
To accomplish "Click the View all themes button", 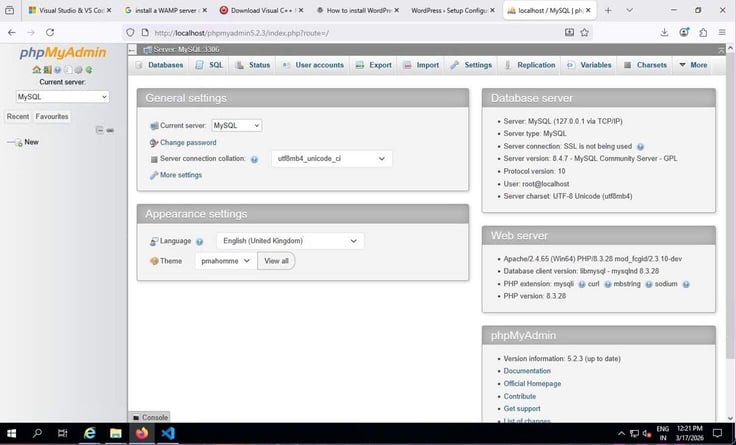I will coord(276,261).
